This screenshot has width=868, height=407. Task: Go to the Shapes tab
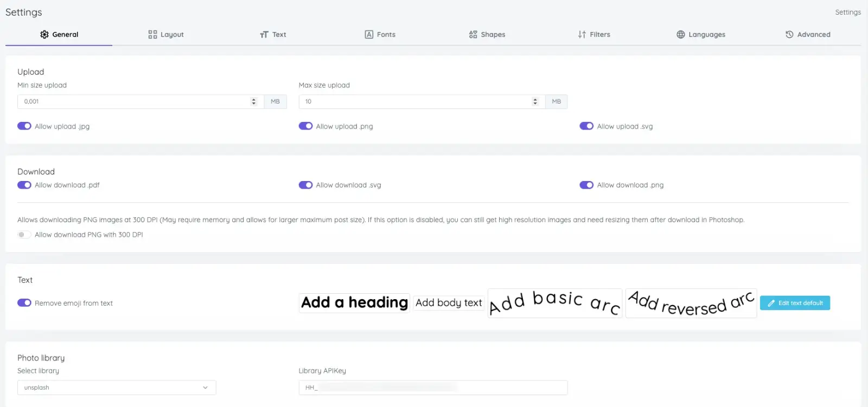487,35
